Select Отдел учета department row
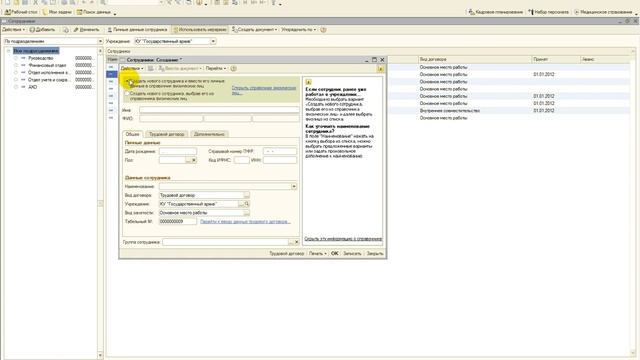 pyautogui.click(x=49, y=80)
